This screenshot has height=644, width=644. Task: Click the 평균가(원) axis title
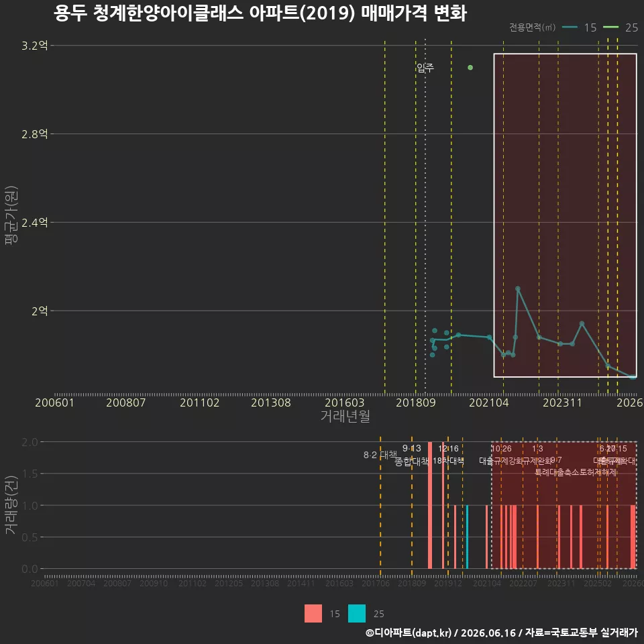tap(11, 215)
